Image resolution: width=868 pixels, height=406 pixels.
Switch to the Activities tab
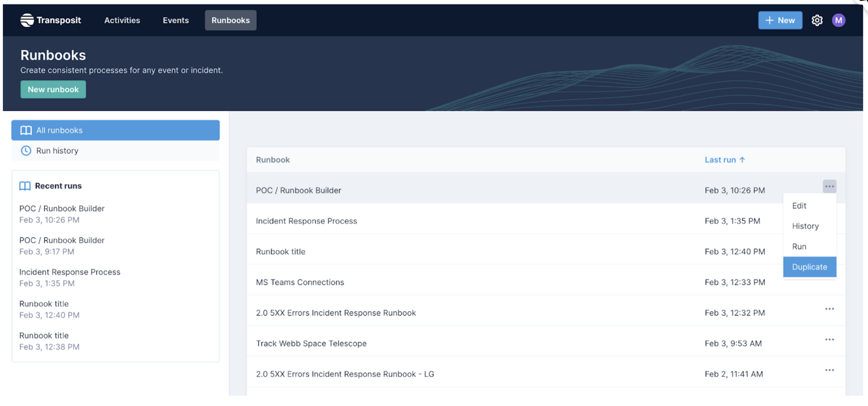[x=122, y=20]
